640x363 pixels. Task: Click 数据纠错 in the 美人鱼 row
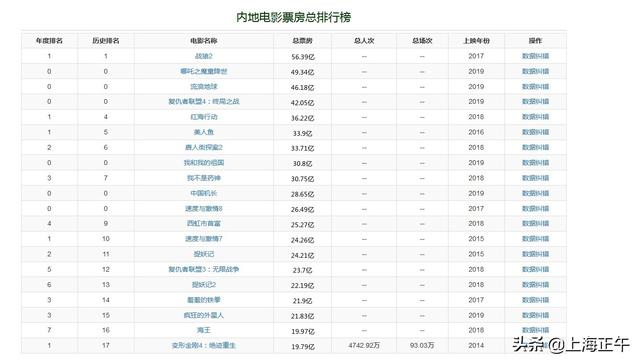pos(535,132)
